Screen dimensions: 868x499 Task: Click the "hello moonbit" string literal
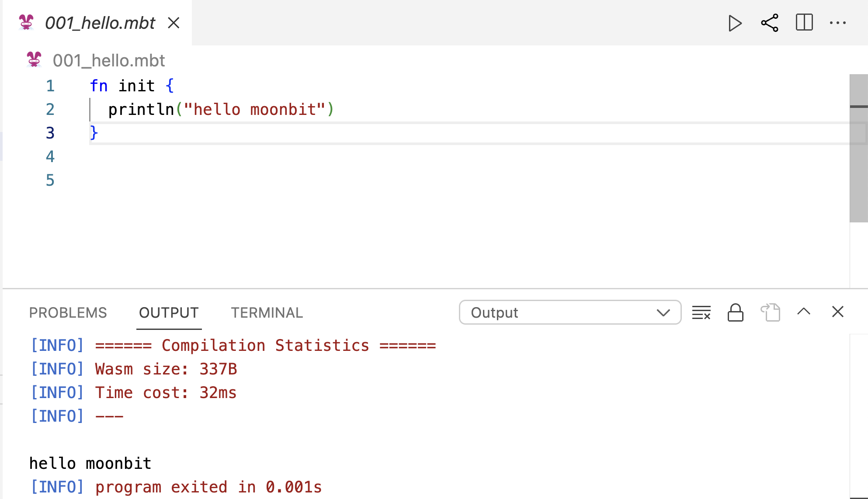(x=255, y=109)
